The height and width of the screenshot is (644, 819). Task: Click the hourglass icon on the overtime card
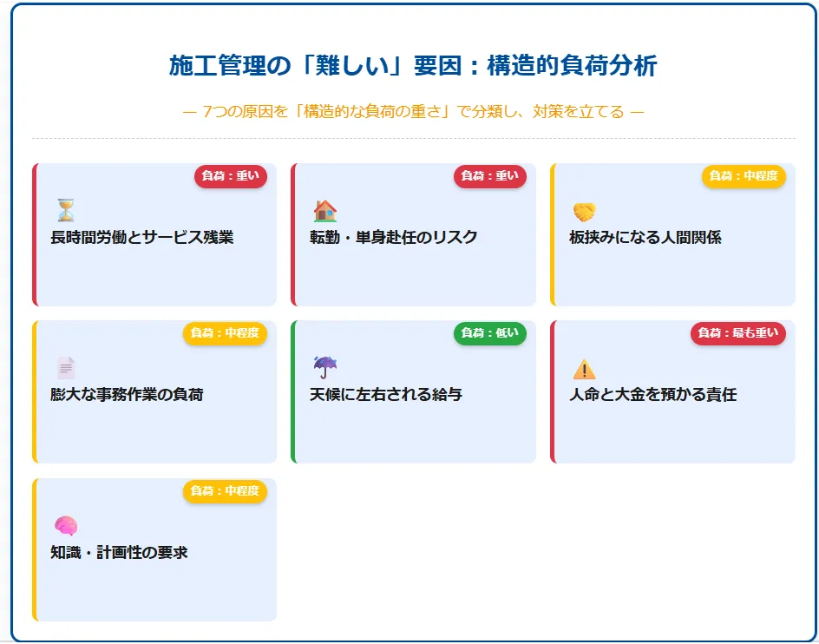66,211
